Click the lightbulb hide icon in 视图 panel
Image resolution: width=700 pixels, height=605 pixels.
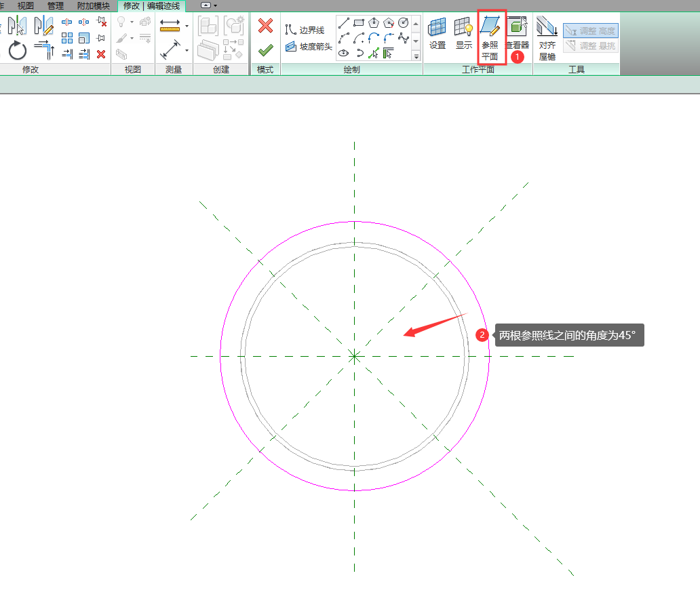tap(121, 22)
